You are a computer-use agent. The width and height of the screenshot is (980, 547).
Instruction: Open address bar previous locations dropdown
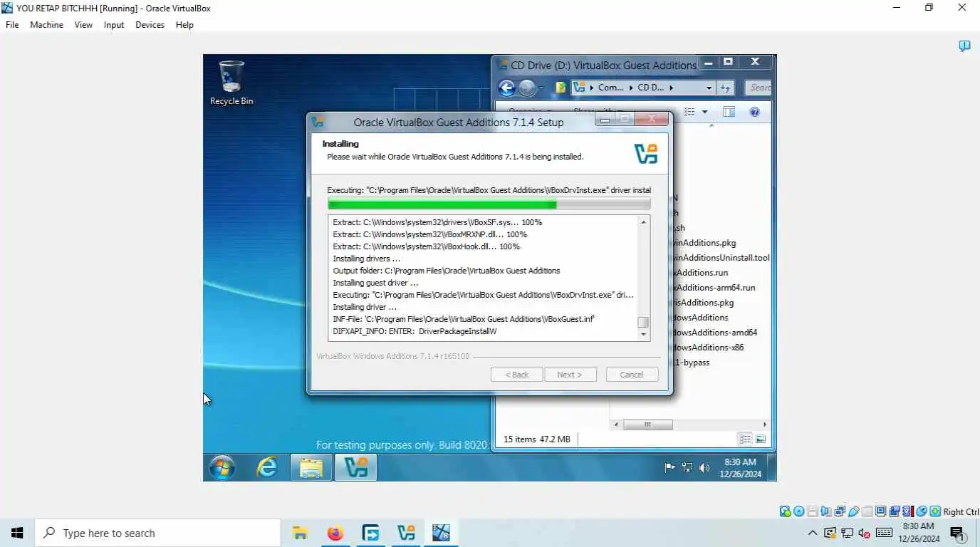coord(709,88)
